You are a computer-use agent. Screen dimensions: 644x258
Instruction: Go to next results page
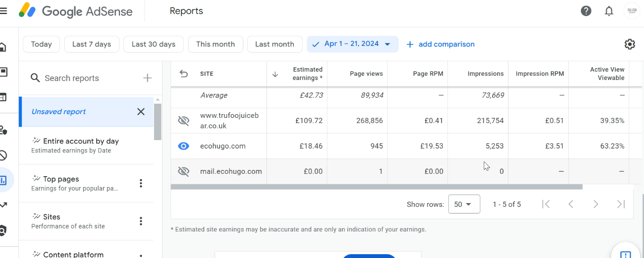596,204
